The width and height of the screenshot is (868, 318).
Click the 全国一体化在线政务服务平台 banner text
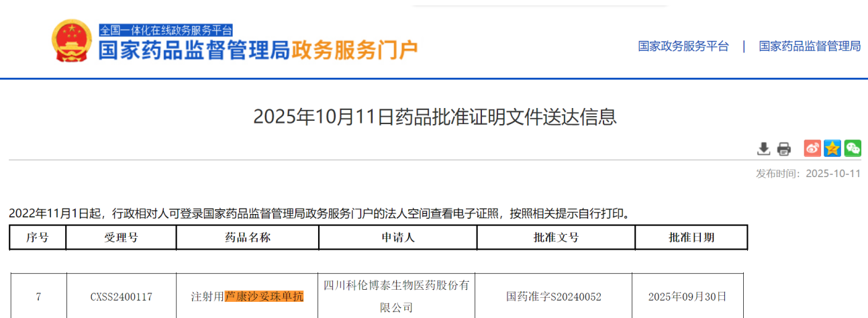166,30
